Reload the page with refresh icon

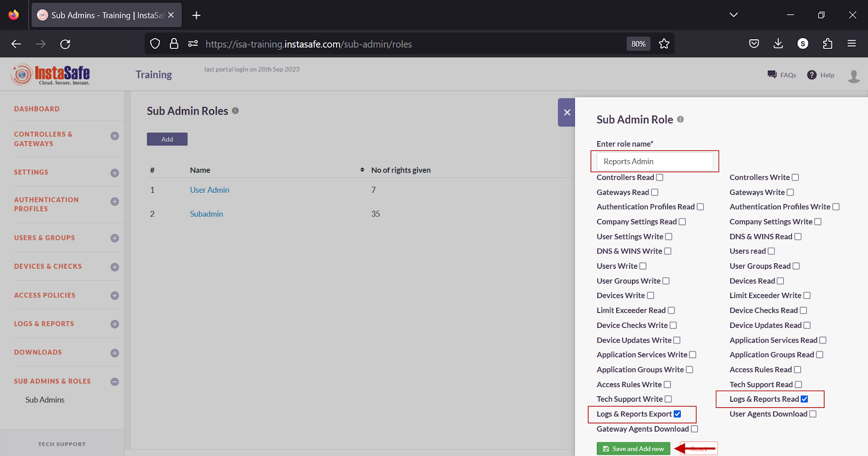click(x=65, y=44)
